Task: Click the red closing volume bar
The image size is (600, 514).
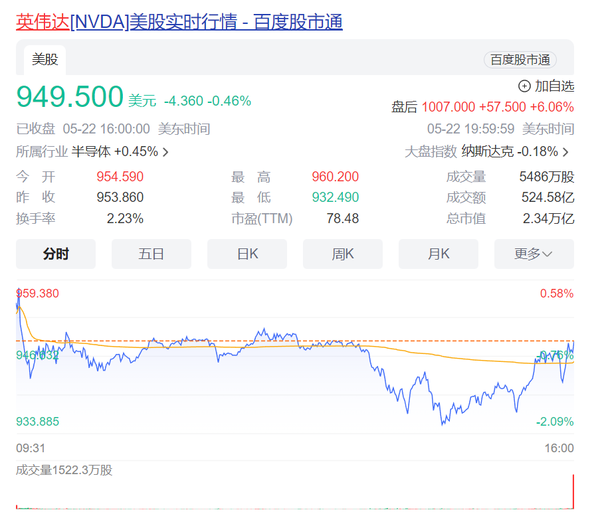Action: [x=573, y=491]
